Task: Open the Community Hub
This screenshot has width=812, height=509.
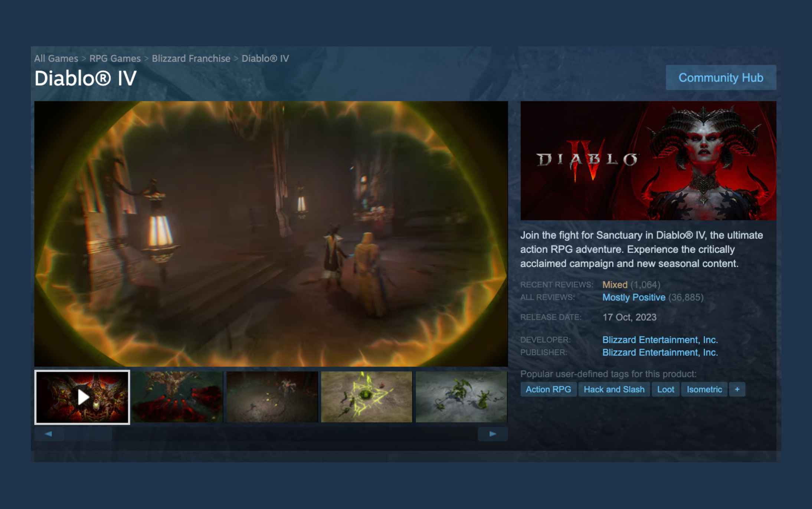Action: [x=721, y=77]
